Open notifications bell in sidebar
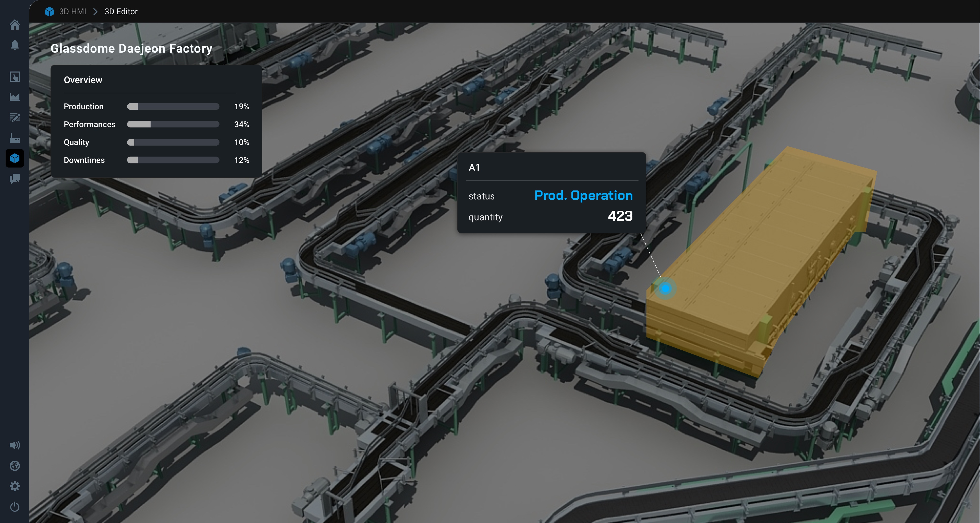The height and width of the screenshot is (523, 980). click(x=15, y=45)
